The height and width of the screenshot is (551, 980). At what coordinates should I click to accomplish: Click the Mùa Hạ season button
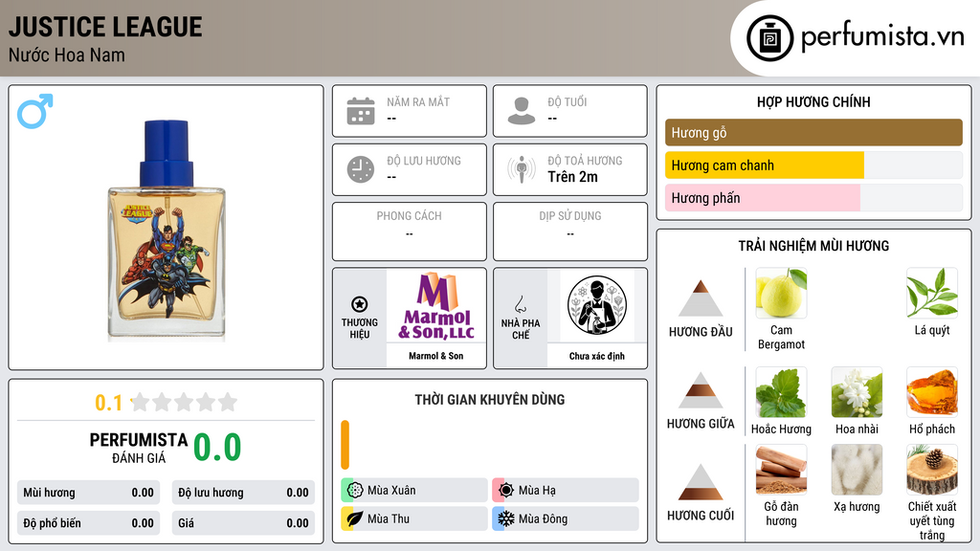click(566, 490)
